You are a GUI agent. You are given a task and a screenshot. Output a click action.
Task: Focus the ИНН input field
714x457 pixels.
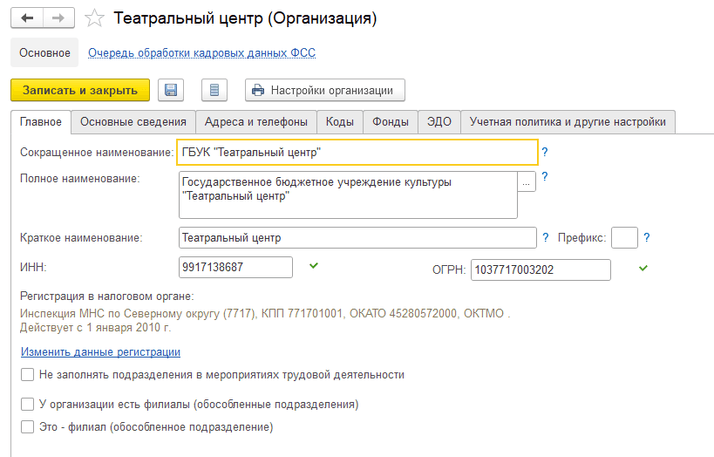point(235,267)
